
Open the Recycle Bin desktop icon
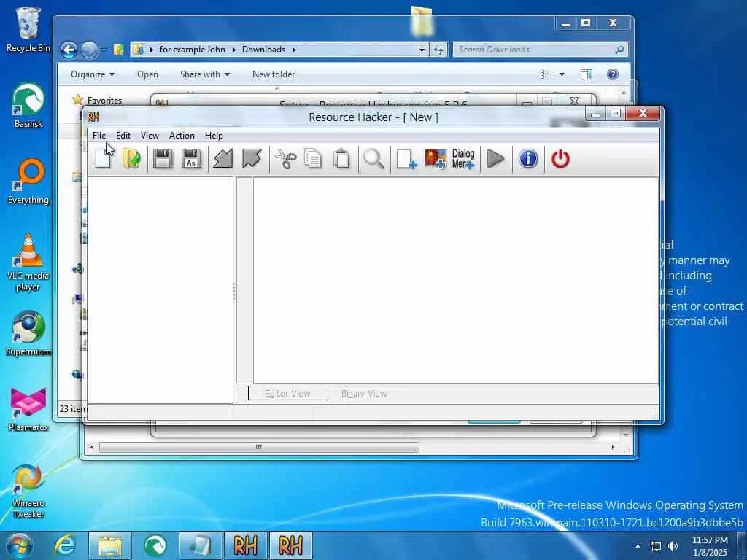[x=28, y=29]
